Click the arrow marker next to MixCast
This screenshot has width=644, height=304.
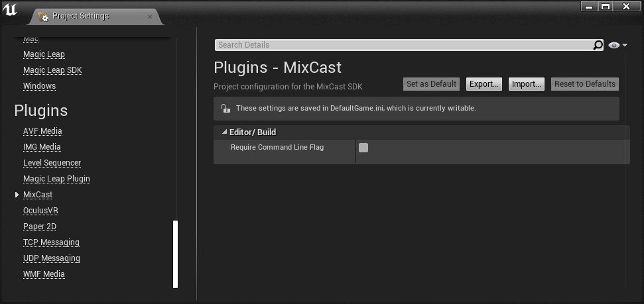pyautogui.click(x=17, y=195)
